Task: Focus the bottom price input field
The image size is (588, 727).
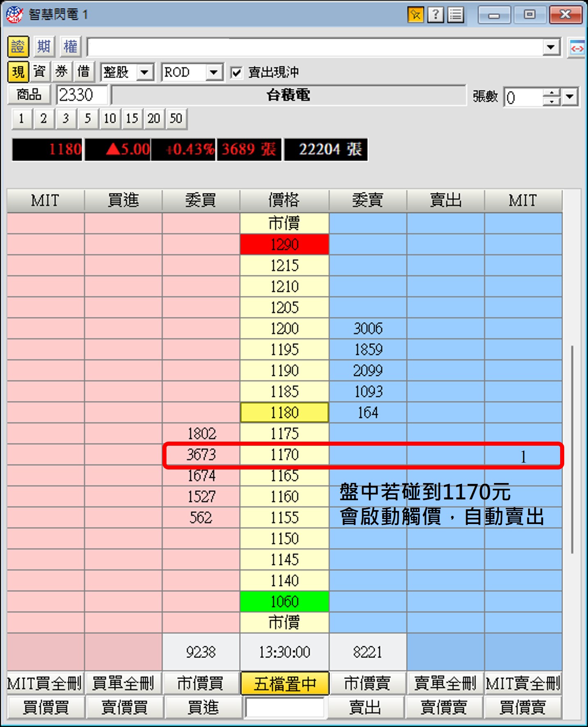Action: 285,707
